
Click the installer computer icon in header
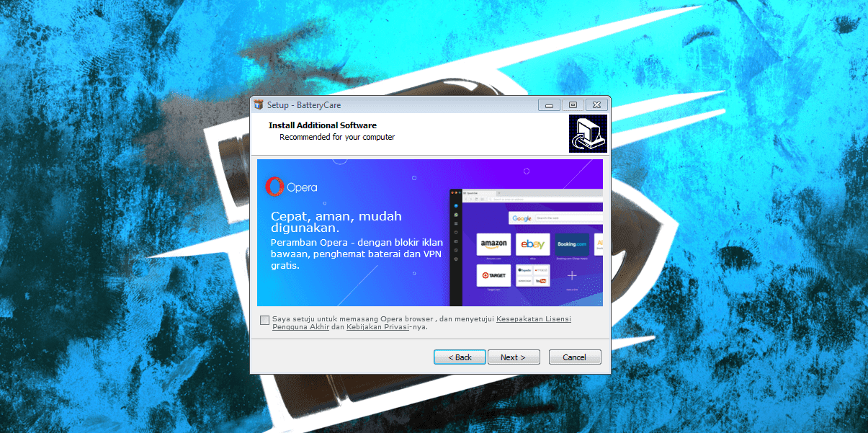coord(588,133)
